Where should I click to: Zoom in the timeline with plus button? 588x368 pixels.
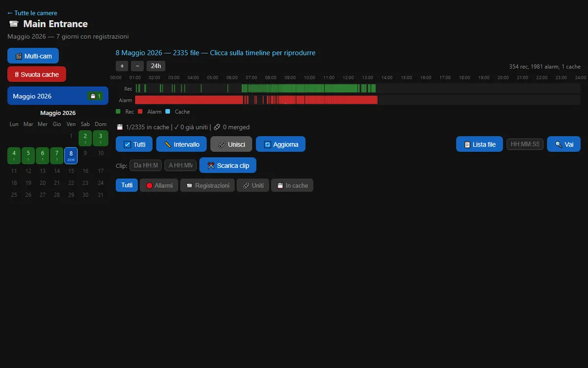coord(122,66)
